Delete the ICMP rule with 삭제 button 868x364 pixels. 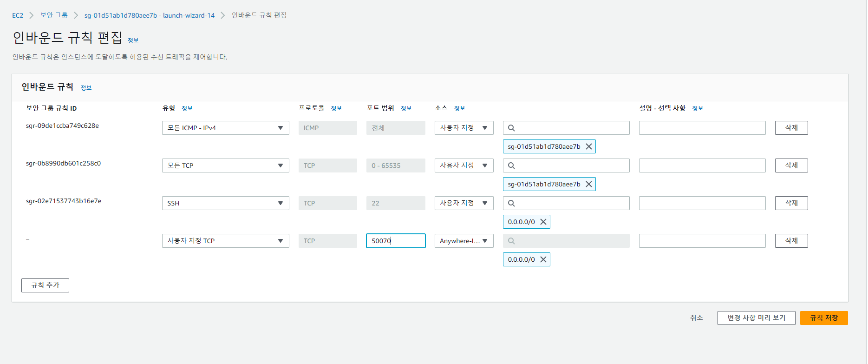click(791, 128)
